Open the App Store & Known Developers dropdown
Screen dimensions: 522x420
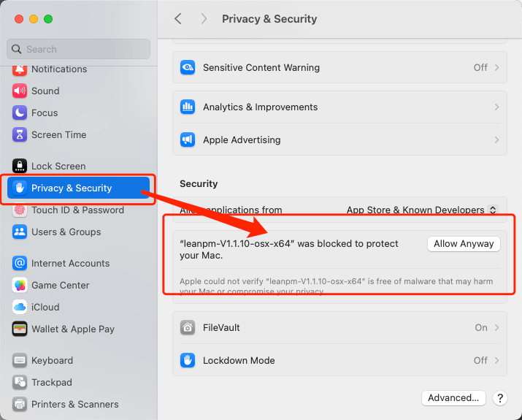coord(422,210)
